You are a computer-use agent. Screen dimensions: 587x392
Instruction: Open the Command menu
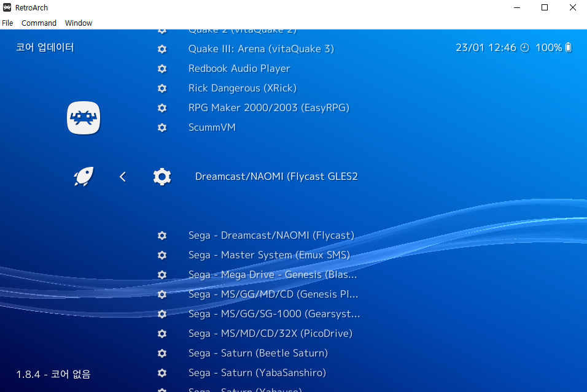click(x=39, y=23)
